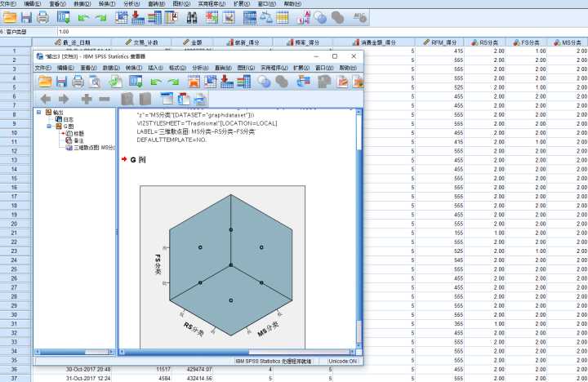Viewport: 588px width, 382px height.
Task: Click the G 图 heading in output pane
Action: click(x=138, y=160)
